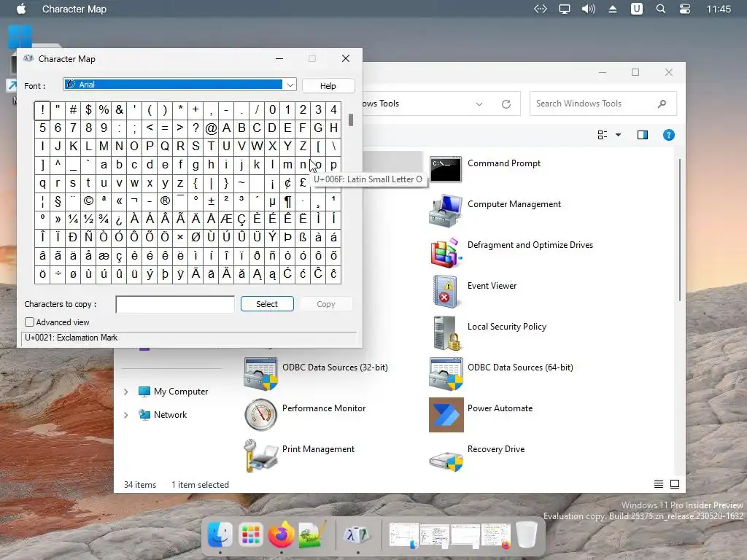Select the exclamation mark cell
747x560 pixels.
tap(42, 110)
